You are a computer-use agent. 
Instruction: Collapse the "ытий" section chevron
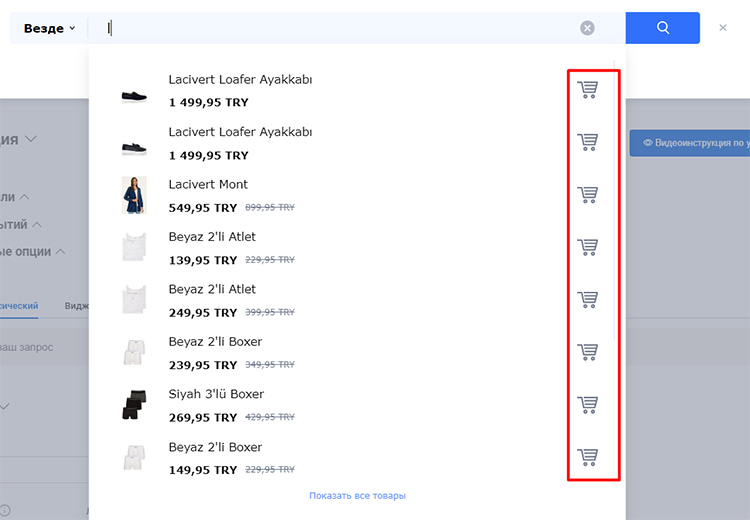click(x=36, y=224)
